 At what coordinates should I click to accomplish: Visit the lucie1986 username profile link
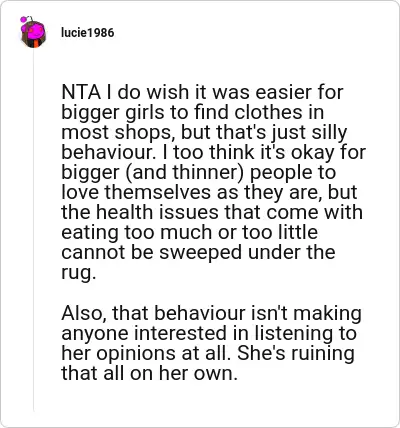(x=88, y=33)
